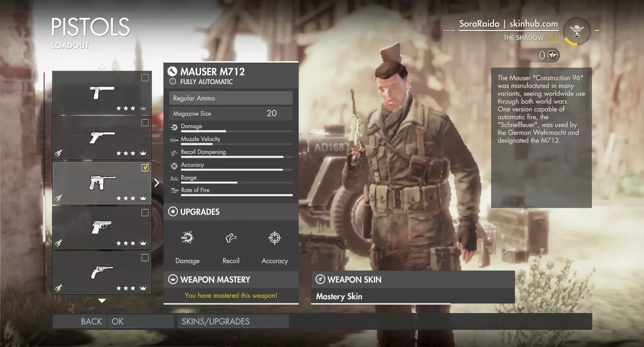
Task: Click the down arrow below the pistol list
Action: click(x=102, y=301)
